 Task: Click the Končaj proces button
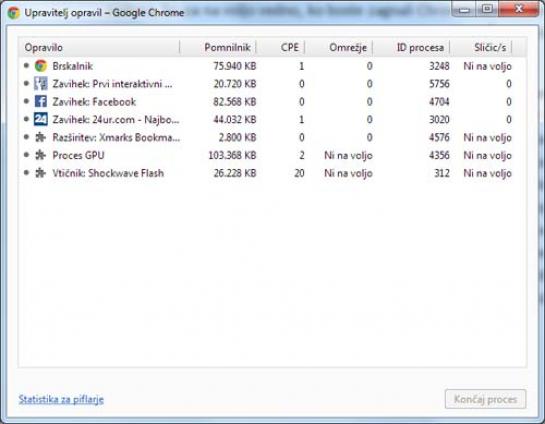[x=485, y=399]
